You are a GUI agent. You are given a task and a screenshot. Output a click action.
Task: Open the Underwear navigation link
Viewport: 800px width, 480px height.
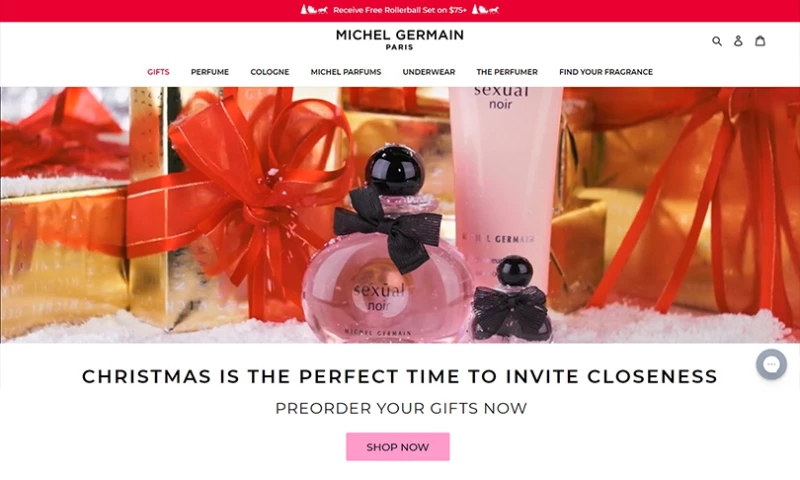tap(429, 72)
